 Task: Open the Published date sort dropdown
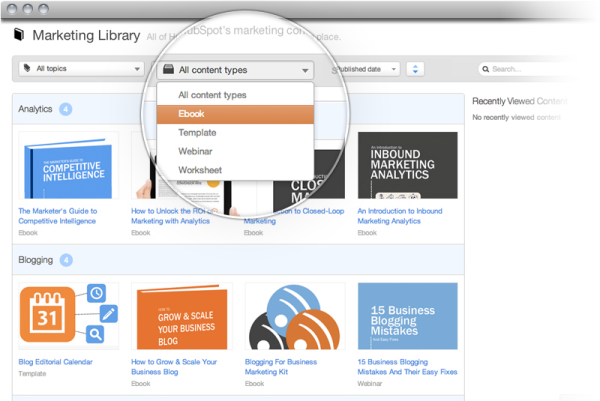[x=366, y=69]
